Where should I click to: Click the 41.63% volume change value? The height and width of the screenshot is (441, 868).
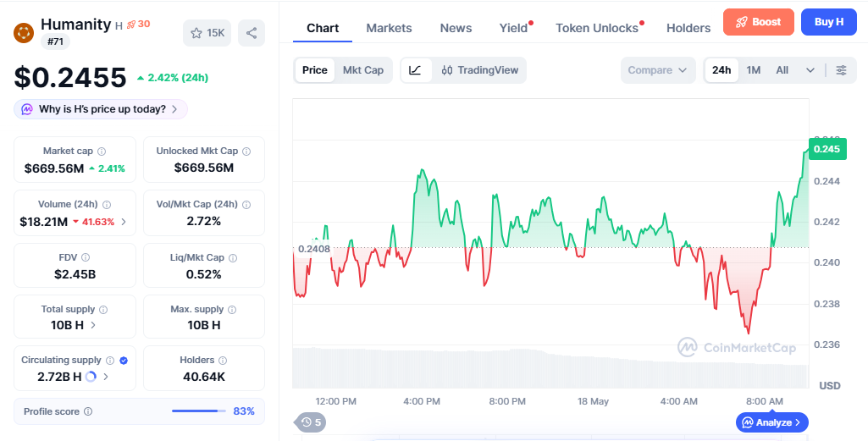pyautogui.click(x=93, y=222)
